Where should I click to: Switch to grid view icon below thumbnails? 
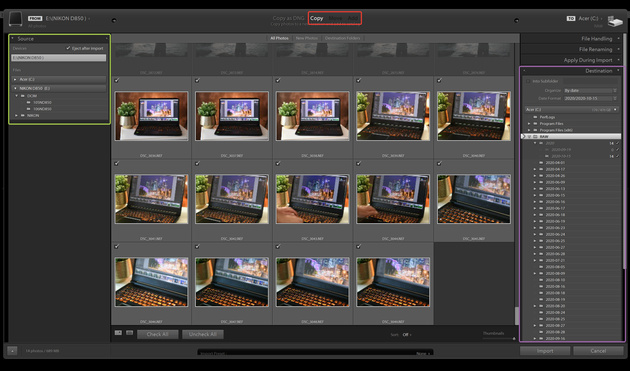tap(119, 333)
